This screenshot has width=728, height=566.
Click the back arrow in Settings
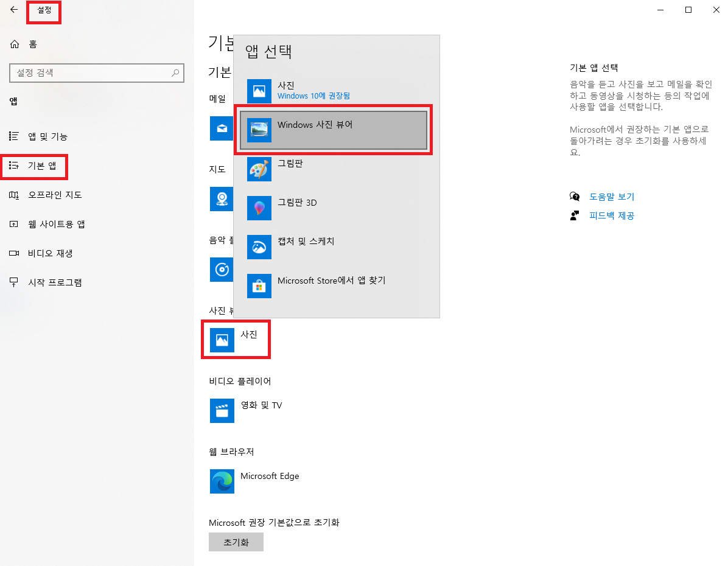point(14,9)
